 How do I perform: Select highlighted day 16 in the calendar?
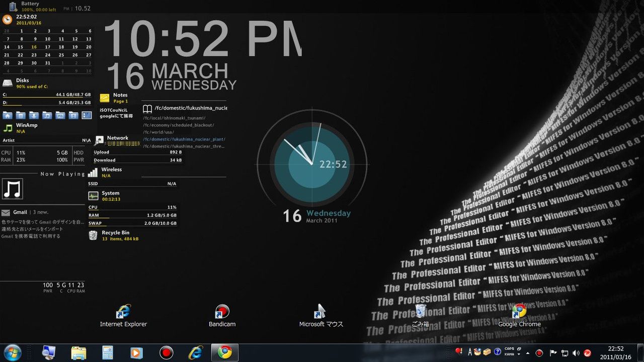(x=34, y=47)
